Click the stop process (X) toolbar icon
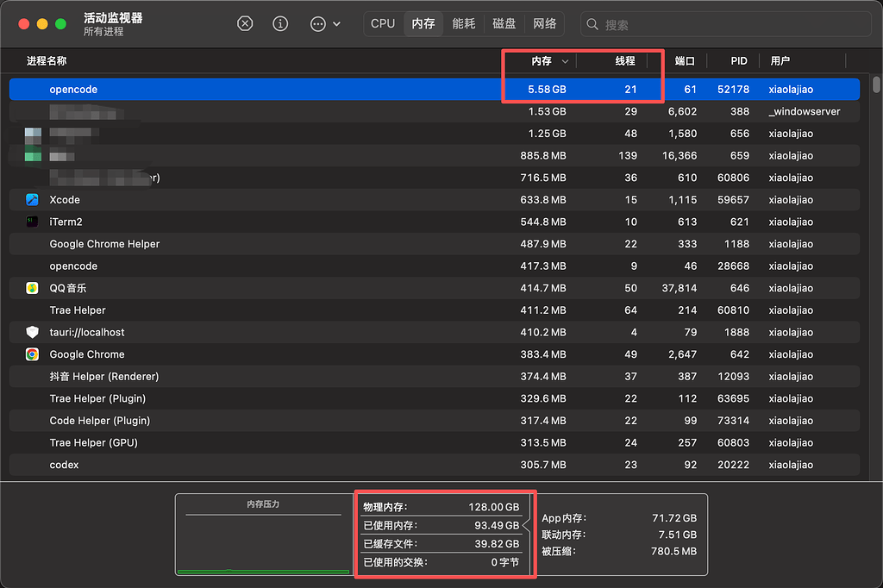The height and width of the screenshot is (588, 883). click(245, 23)
